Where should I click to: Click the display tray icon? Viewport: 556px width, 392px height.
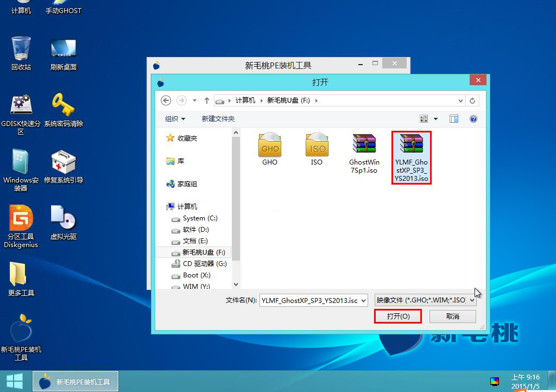coord(494,381)
